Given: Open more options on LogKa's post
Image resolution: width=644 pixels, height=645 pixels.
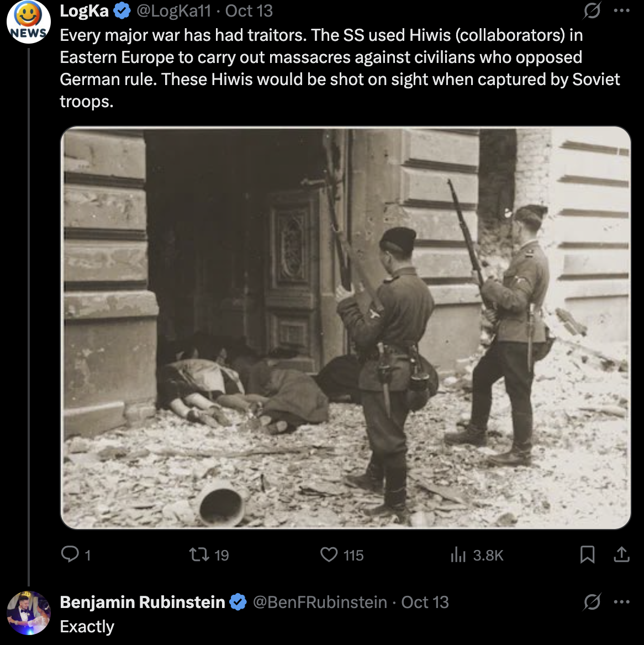Looking at the screenshot, I should click(x=622, y=10).
